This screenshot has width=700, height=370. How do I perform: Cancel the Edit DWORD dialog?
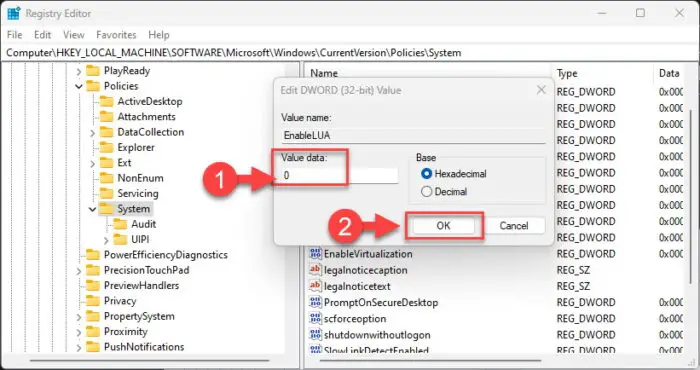(514, 226)
